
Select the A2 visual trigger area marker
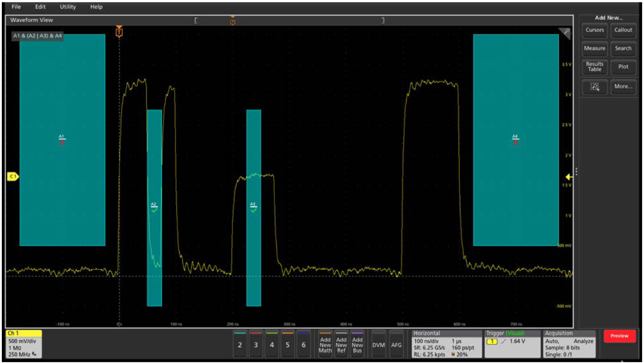tap(154, 207)
